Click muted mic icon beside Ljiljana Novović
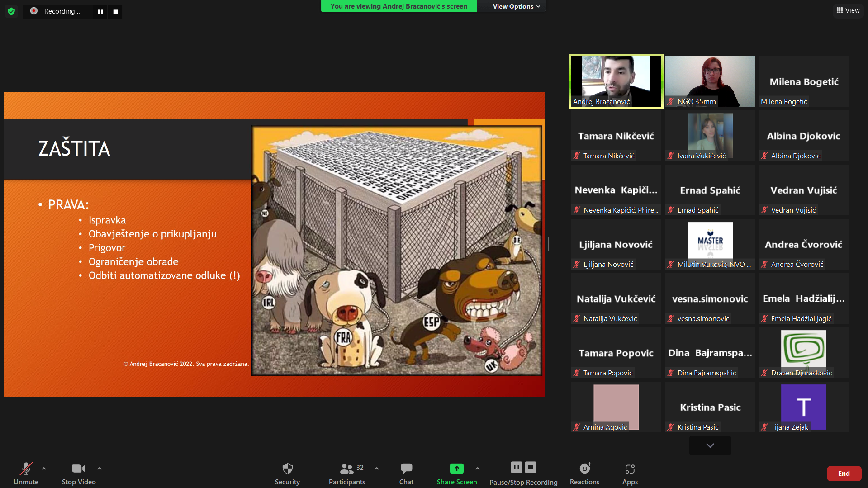This screenshot has height=488, width=868. point(577,265)
